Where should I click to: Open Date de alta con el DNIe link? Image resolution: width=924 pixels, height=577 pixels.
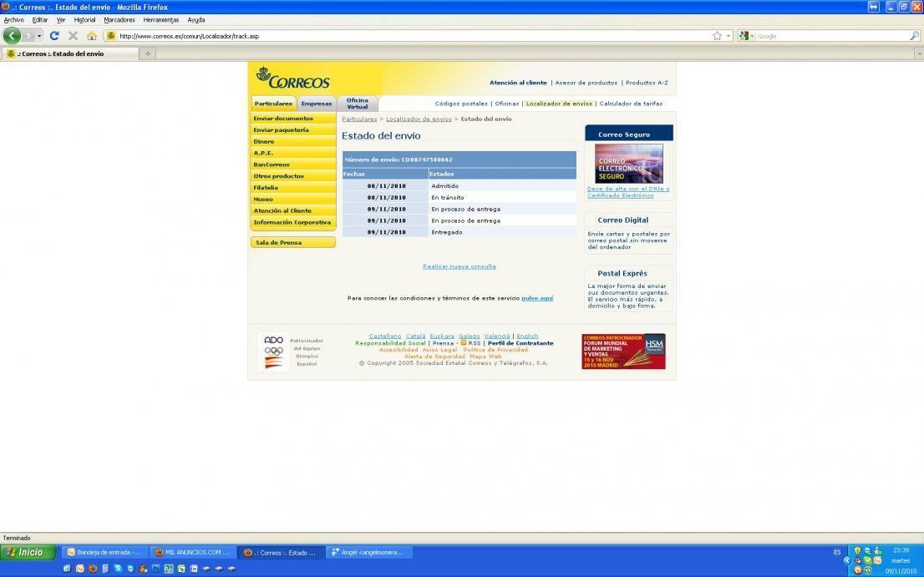pyautogui.click(x=628, y=192)
